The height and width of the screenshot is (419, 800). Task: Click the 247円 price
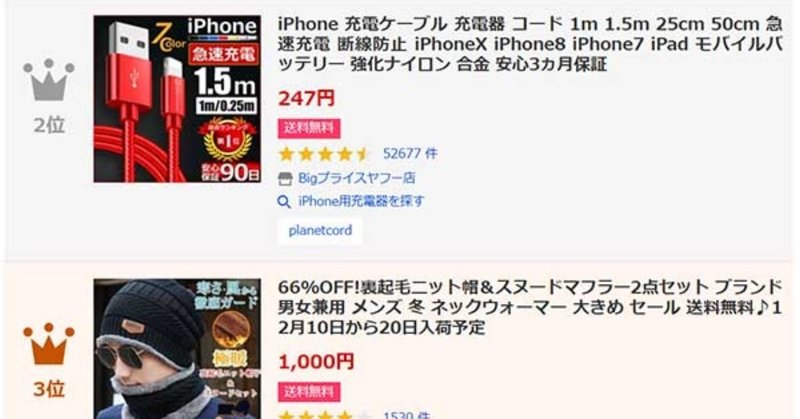[x=307, y=98]
